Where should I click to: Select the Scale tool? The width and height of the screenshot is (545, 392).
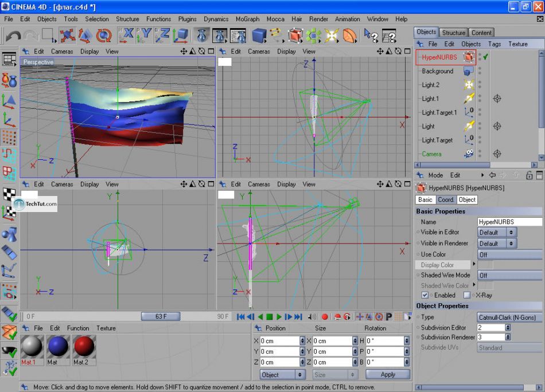pos(85,36)
